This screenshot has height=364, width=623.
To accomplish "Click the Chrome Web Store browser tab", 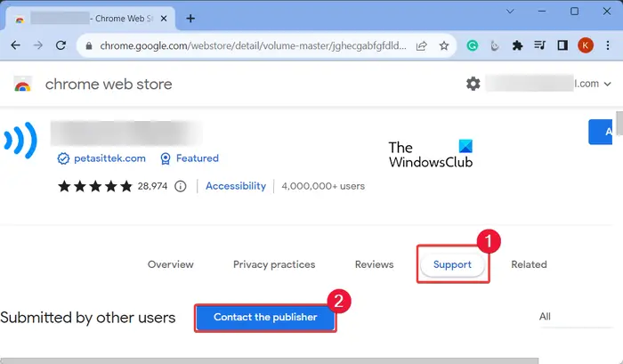I will 91,19.
